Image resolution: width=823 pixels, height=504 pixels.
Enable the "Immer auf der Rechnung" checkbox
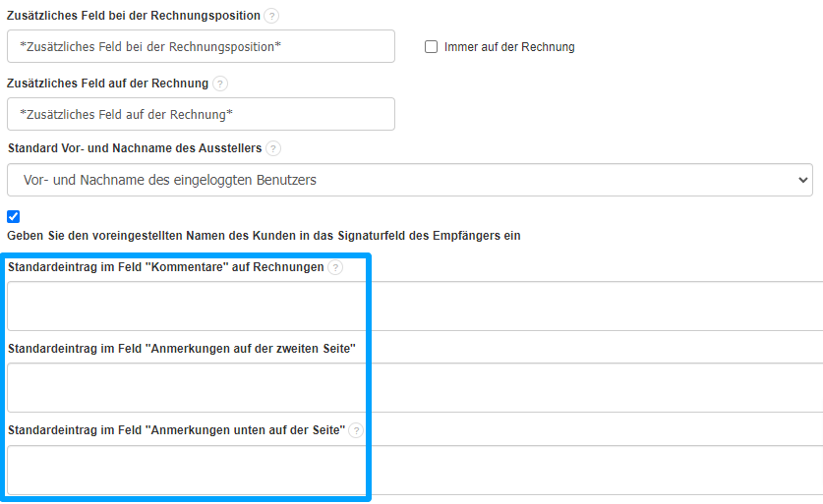tap(431, 46)
